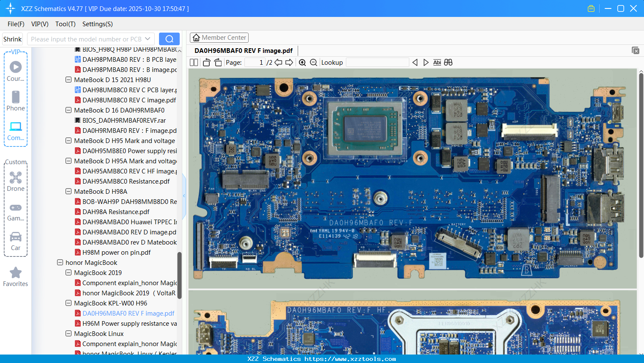Open the xzztools.com website link

[350, 359]
